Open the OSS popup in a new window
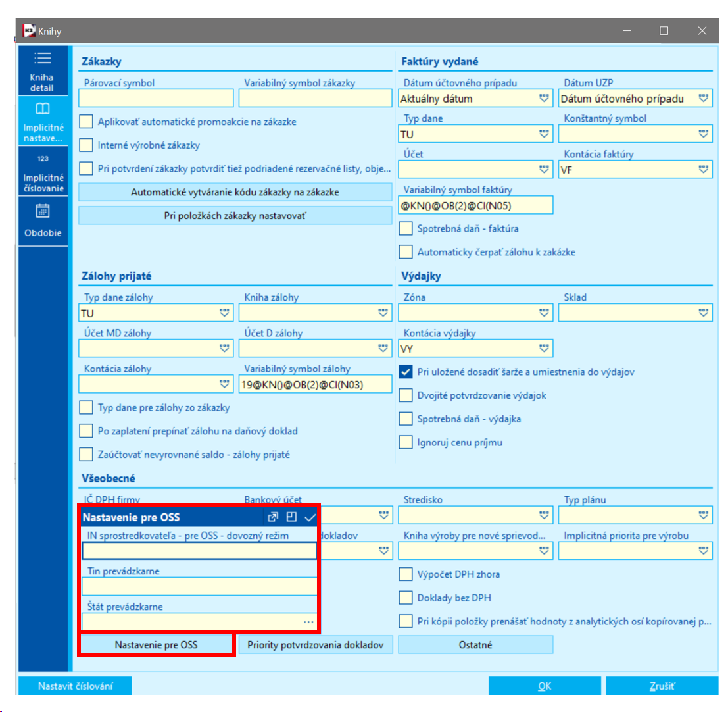728x712 pixels. tap(273, 517)
